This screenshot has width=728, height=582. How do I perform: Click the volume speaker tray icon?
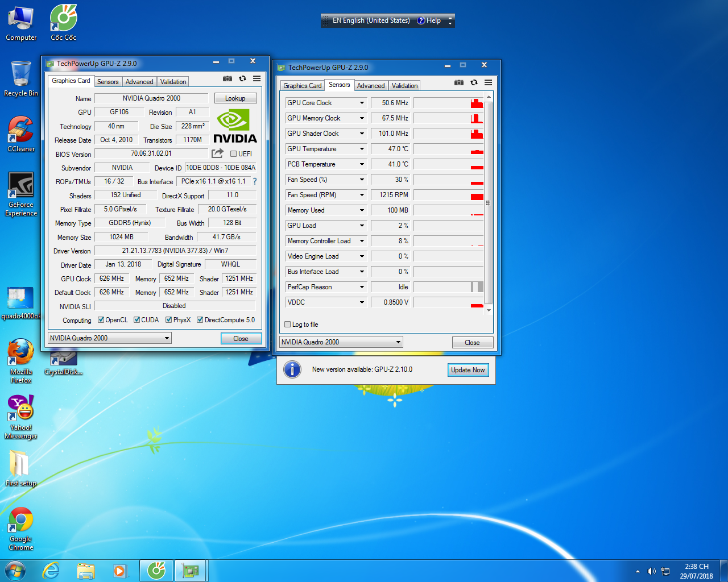coord(652,571)
